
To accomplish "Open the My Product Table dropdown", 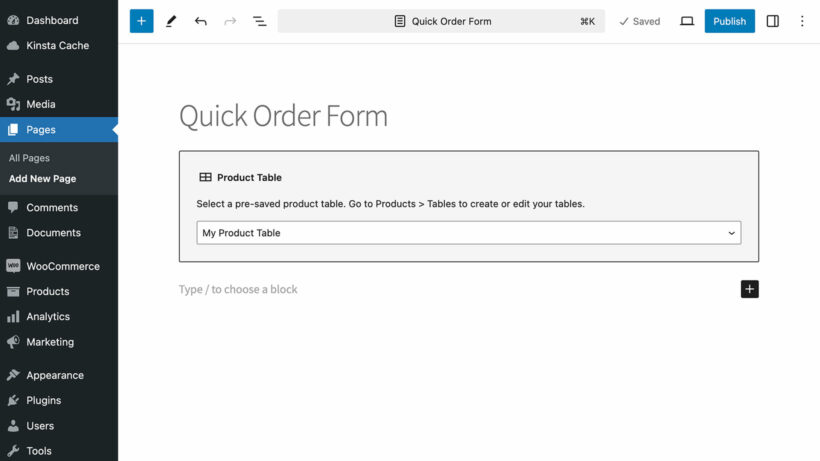I will pos(468,233).
